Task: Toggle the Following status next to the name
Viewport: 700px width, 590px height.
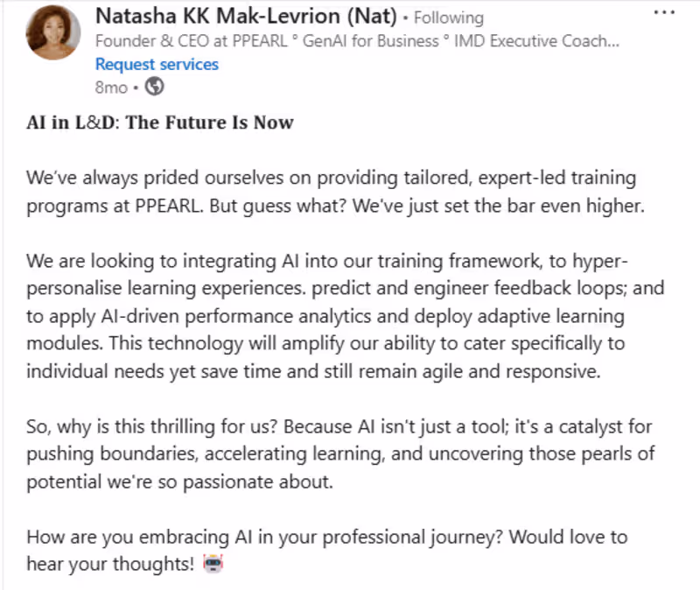Action: pos(448,17)
